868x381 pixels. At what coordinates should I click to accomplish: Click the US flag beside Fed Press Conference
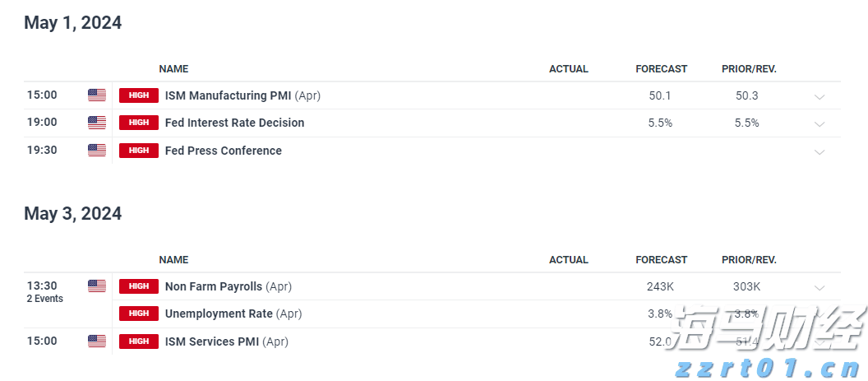(x=97, y=151)
